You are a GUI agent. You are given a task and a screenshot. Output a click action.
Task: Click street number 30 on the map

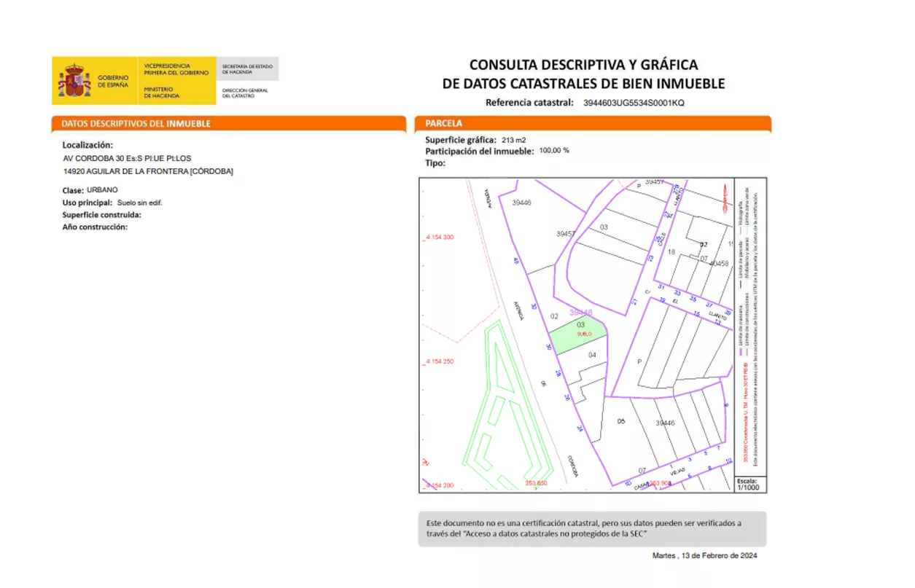[548, 348]
